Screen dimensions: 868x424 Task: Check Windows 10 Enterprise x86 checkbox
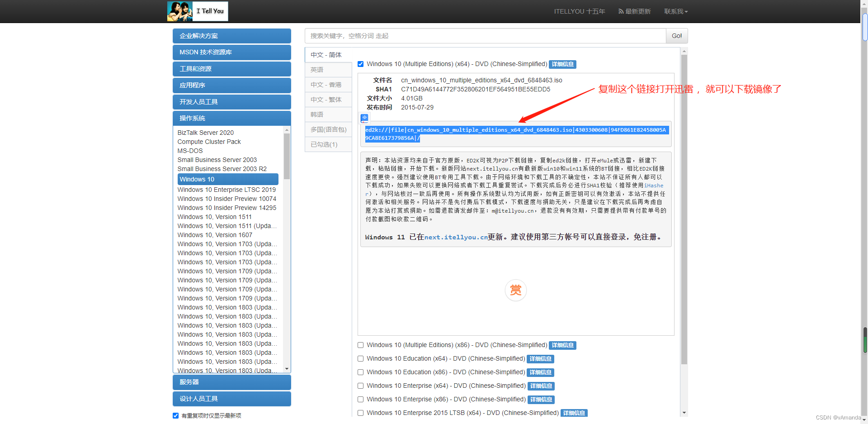click(x=361, y=400)
